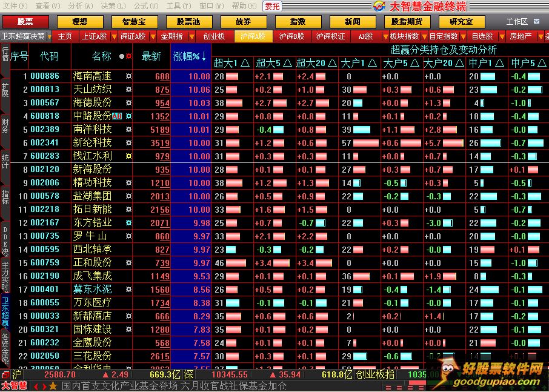This screenshot has width=549, height=392.
Task: Click the marker icon beside 冀东水泥
Action: 129,290
